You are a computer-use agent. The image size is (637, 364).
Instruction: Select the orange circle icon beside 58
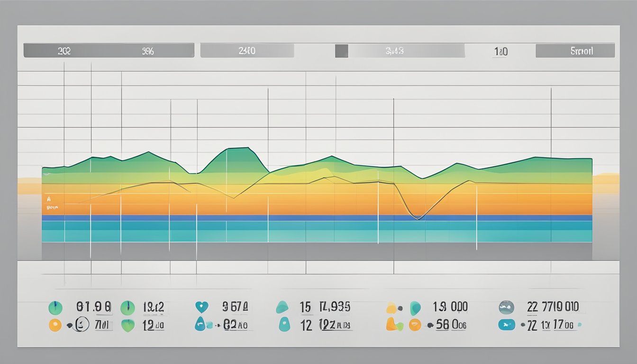(414, 324)
